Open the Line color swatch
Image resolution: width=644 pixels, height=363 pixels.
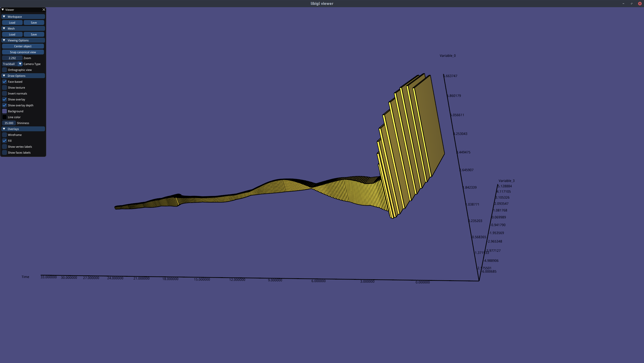(5, 117)
